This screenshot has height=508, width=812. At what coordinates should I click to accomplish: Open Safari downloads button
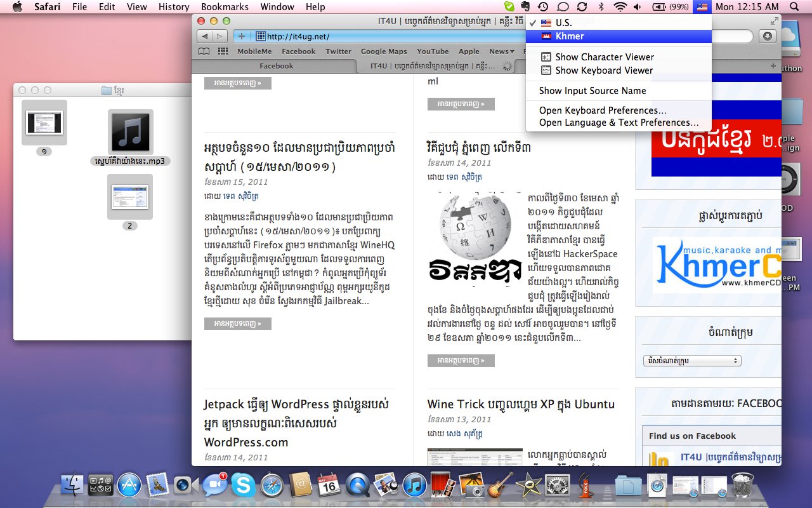click(767, 36)
